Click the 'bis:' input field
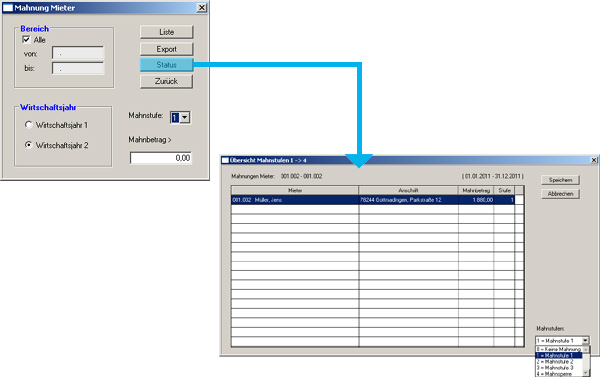 click(x=78, y=68)
